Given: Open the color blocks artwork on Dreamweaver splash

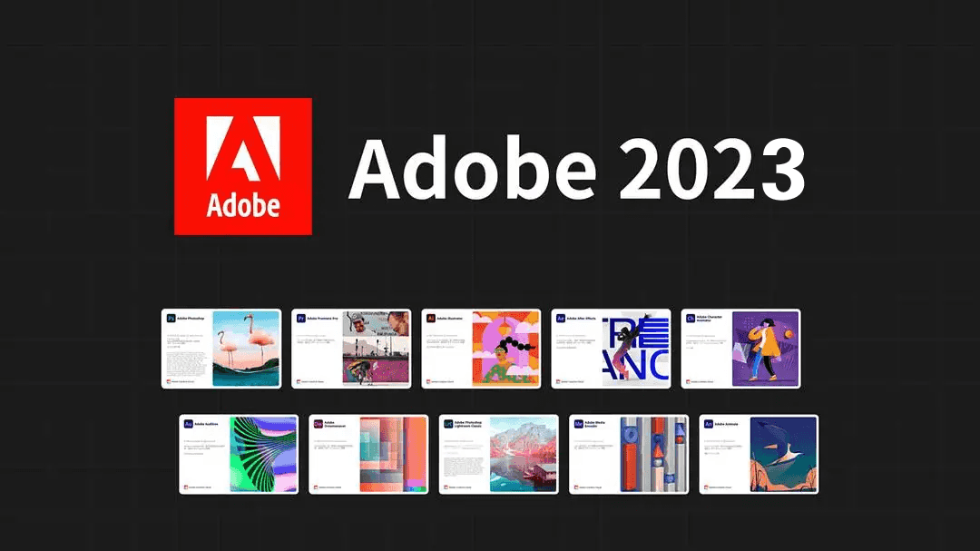Looking at the screenshot, I should 393,454.
